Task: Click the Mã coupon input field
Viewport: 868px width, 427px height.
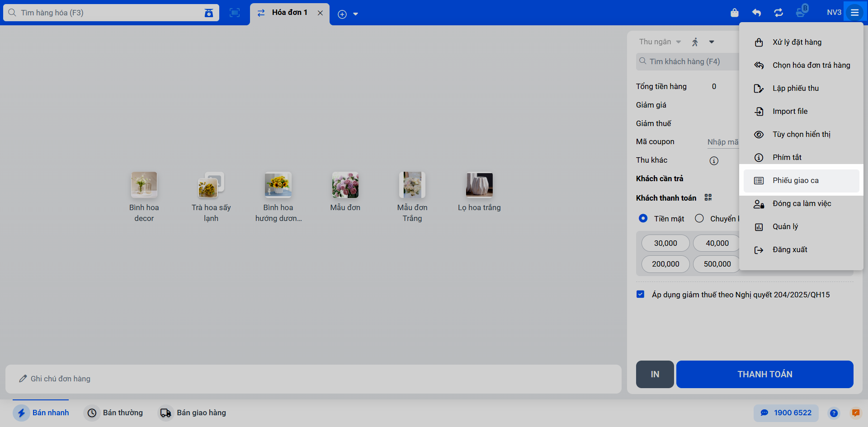Action: pos(723,142)
